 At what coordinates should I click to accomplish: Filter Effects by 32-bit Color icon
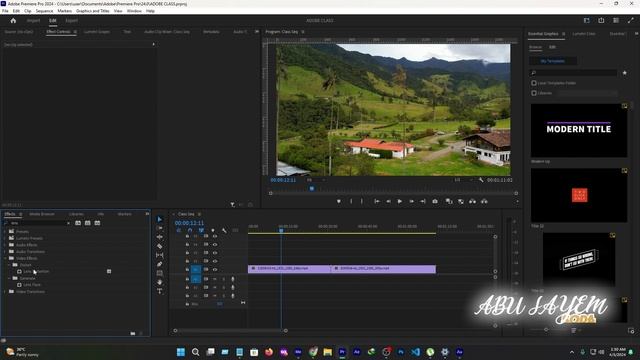click(88, 223)
